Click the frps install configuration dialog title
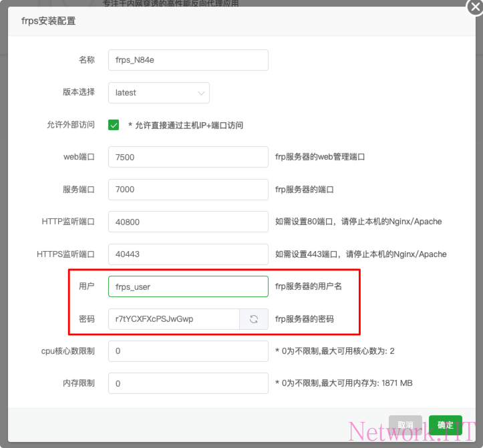The height and width of the screenshot is (448, 483). coord(49,21)
